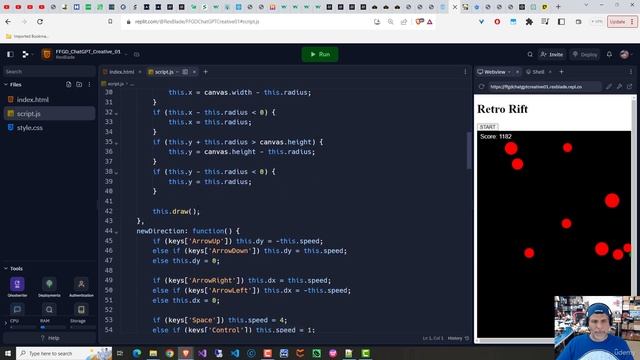Reload the browser page
640x360 pixels.
[40, 22]
